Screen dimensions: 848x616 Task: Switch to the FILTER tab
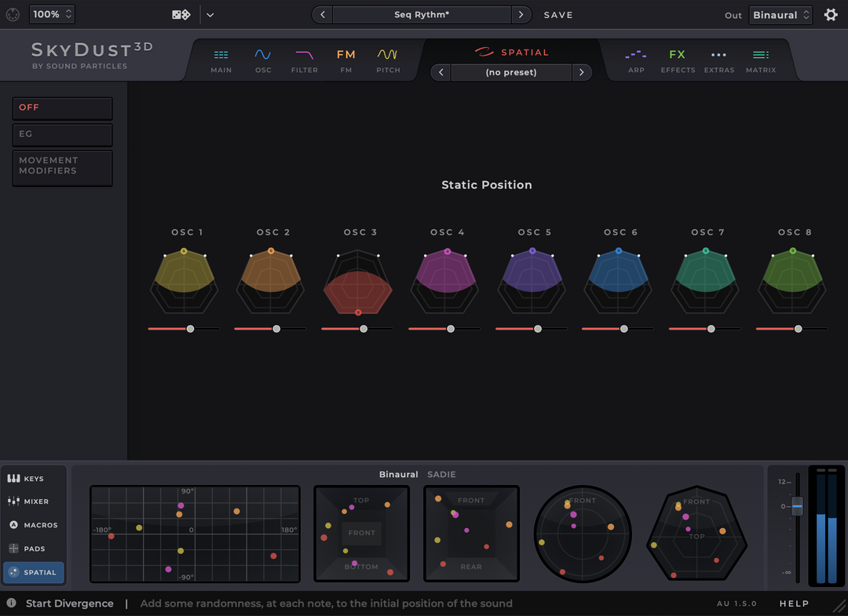305,61
